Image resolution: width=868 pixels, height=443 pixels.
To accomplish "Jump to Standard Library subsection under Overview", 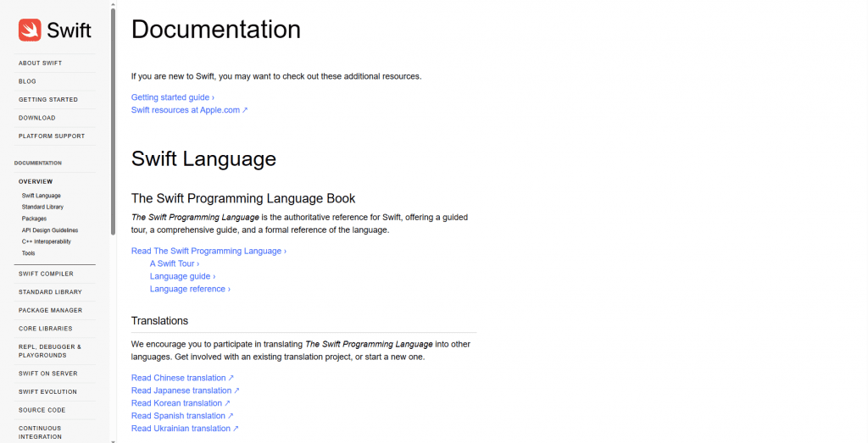I will point(42,207).
